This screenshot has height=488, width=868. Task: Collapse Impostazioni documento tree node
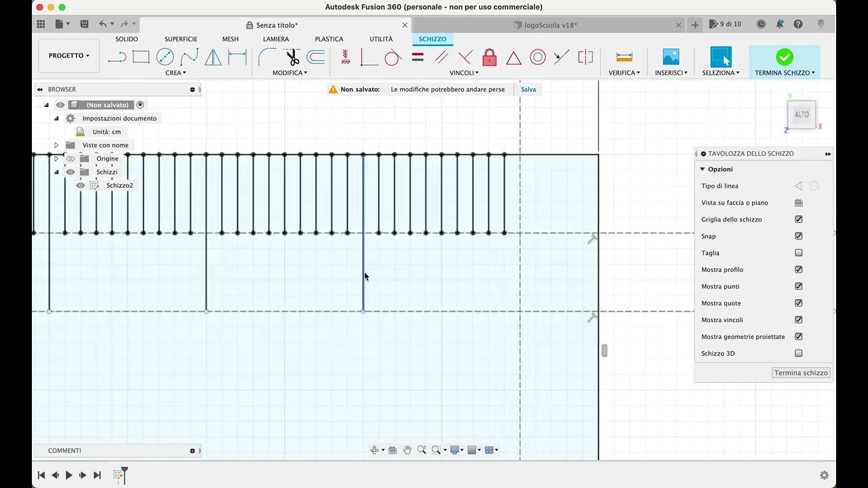click(x=56, y=118)
